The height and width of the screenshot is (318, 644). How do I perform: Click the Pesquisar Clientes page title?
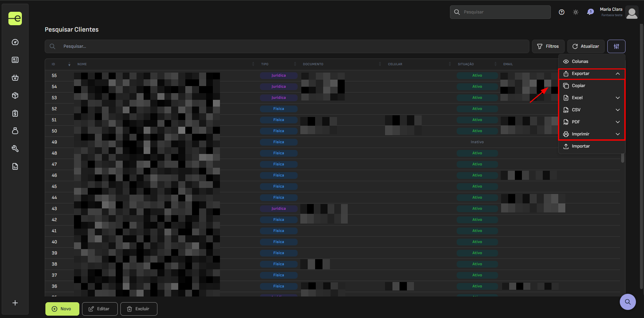[72, 30]
